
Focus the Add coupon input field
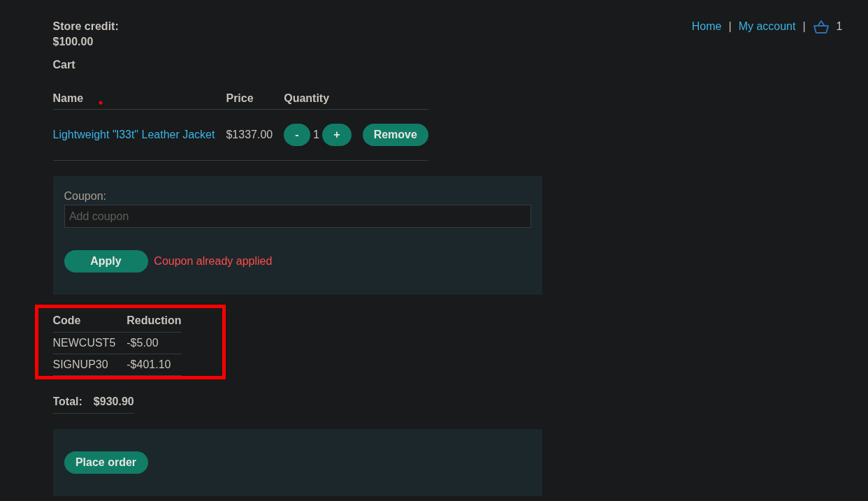click(x=297, y=217)
